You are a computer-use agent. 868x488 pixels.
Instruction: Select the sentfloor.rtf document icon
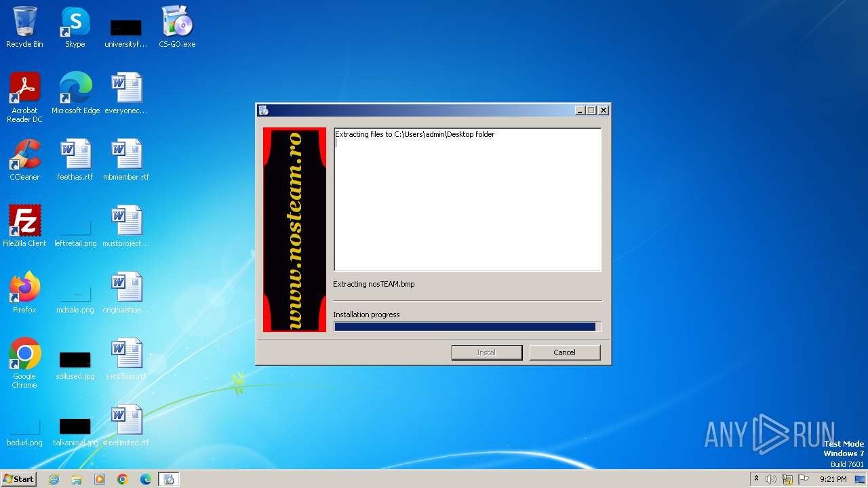coord(126,359)
